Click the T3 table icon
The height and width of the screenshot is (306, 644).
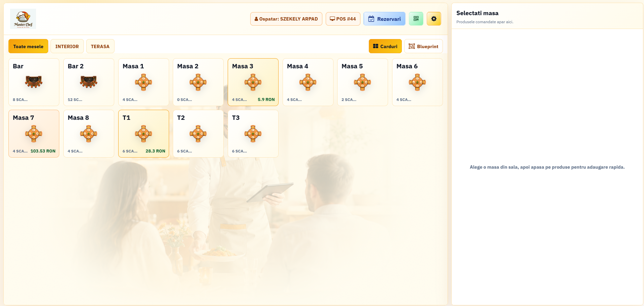coord(253,134)
